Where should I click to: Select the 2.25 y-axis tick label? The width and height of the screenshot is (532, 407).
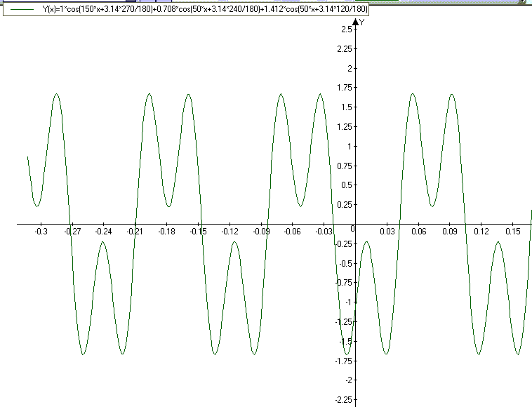click(345, 49)
